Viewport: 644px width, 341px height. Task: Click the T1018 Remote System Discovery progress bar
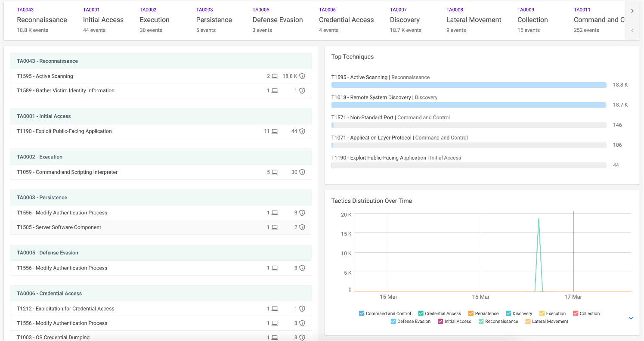(469, 105)
